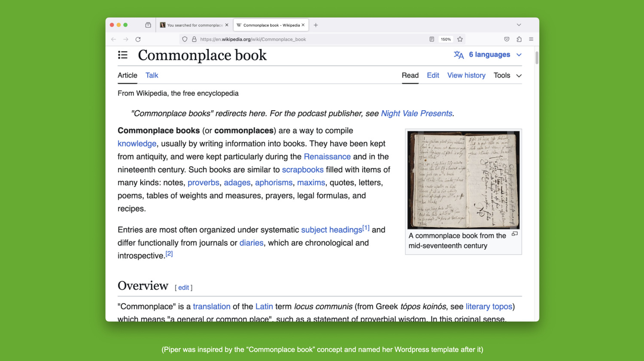This screenshot has height=361, width=644.
Task: Enlarge the commonplace book image icon
Action: coord(514,234)
